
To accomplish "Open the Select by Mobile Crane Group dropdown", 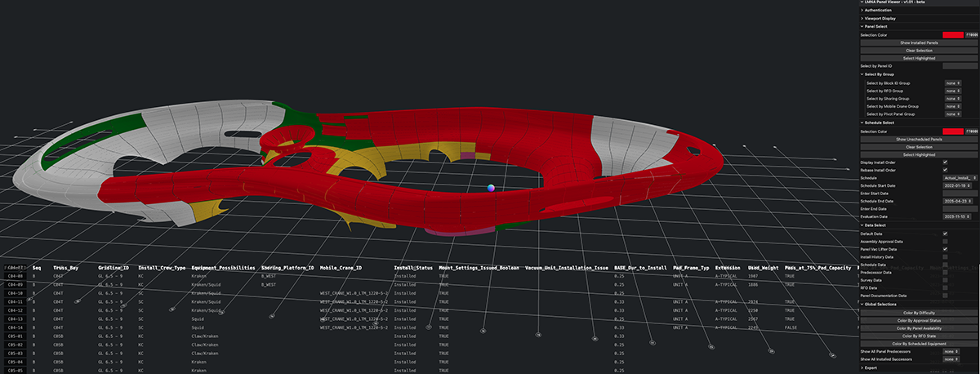I will click(951, 106).
